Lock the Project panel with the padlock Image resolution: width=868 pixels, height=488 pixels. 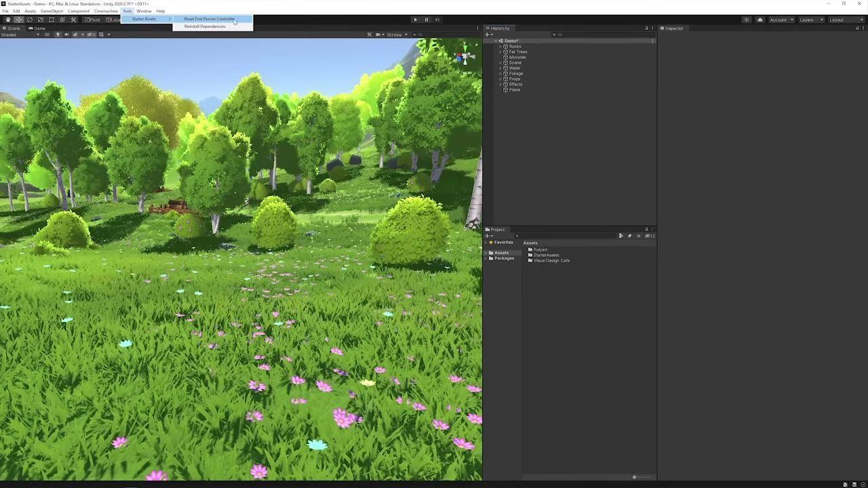(646, 230)
